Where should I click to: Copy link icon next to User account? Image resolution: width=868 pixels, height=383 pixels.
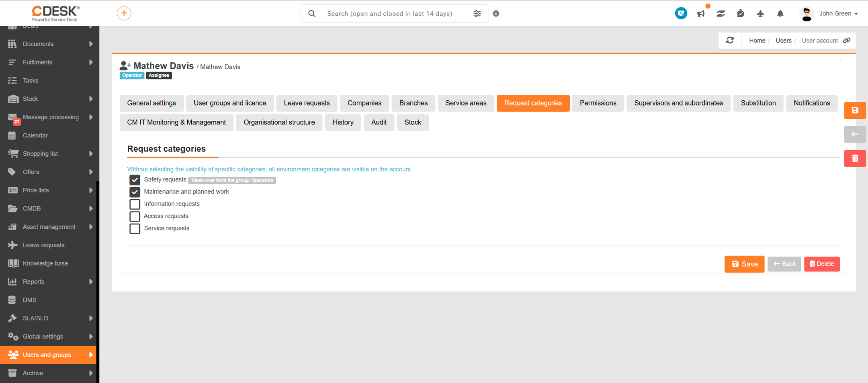pos(847,41)
